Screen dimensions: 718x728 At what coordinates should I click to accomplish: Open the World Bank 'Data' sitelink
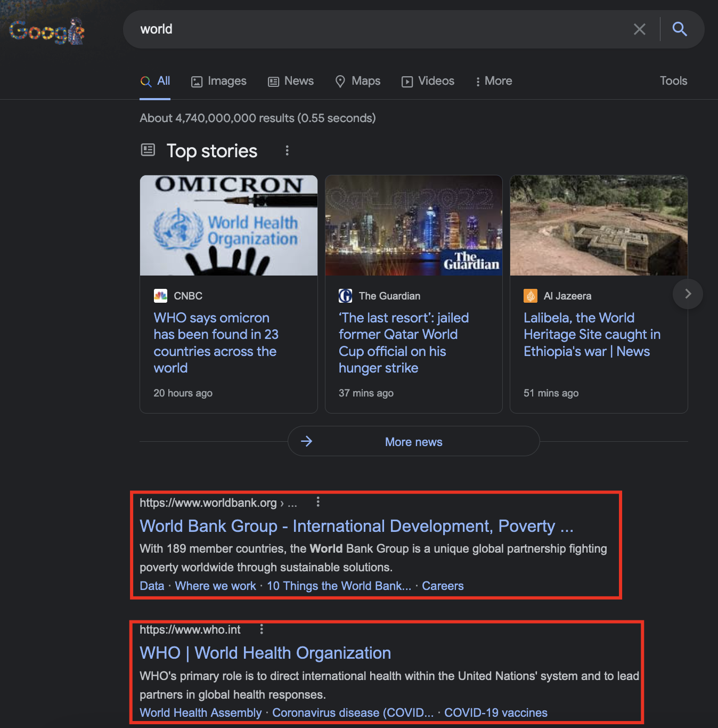click(x=152, y=586)
